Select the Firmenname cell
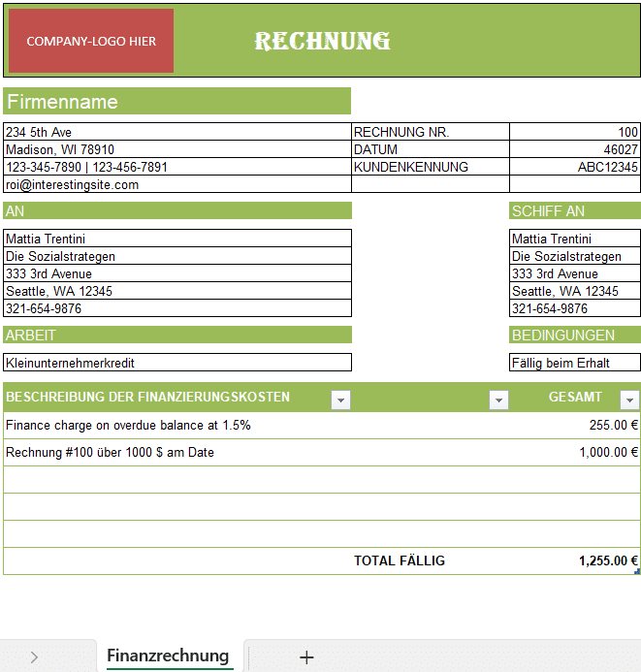Image resolution: width=641 pixels, height=672 pixels. click(x=176, y=102)
